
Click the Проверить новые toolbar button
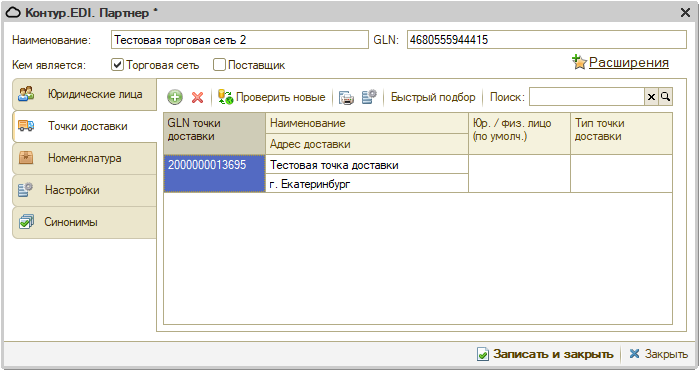point(271,97)
